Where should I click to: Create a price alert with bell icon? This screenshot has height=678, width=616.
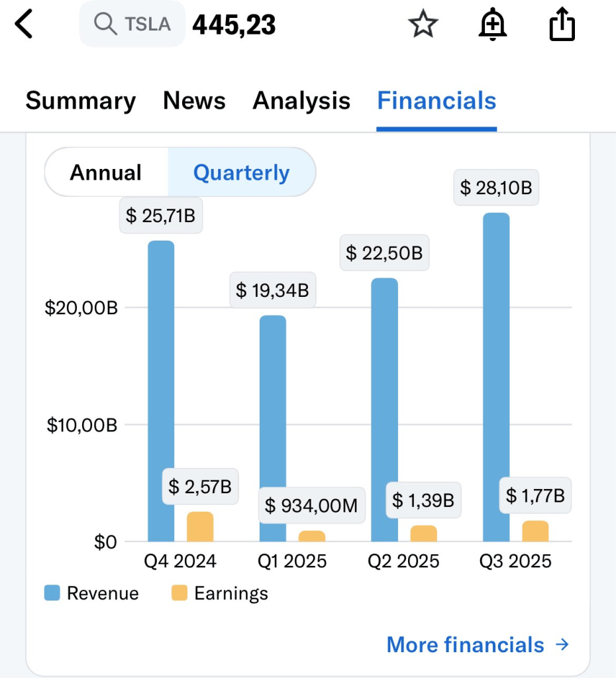(x=492, y=25)
